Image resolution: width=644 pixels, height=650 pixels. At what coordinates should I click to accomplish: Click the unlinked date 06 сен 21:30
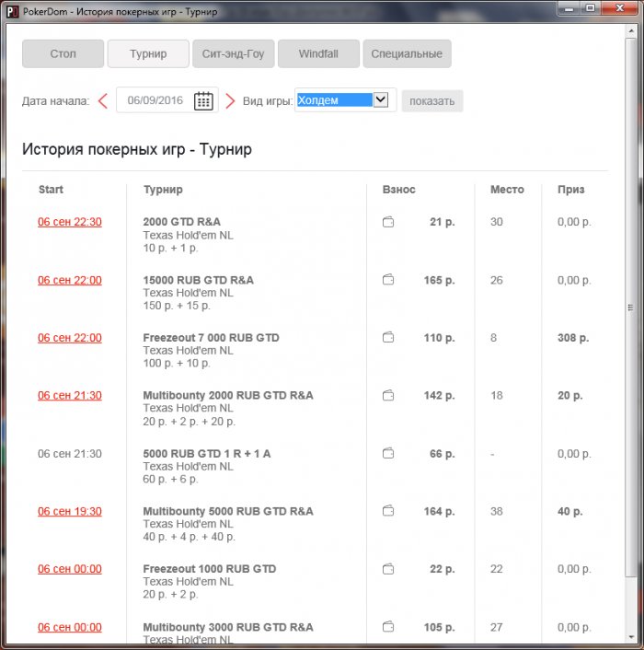(x=70, y=454)
